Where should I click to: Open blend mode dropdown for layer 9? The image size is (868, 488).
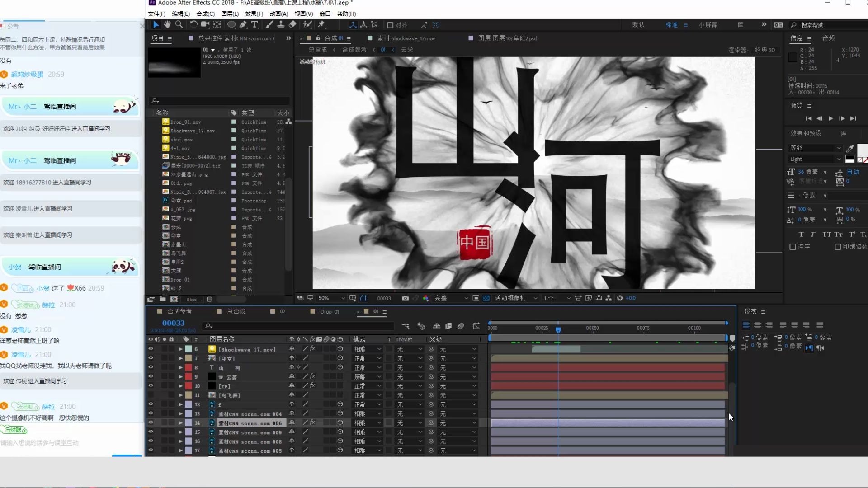(368, 377)
